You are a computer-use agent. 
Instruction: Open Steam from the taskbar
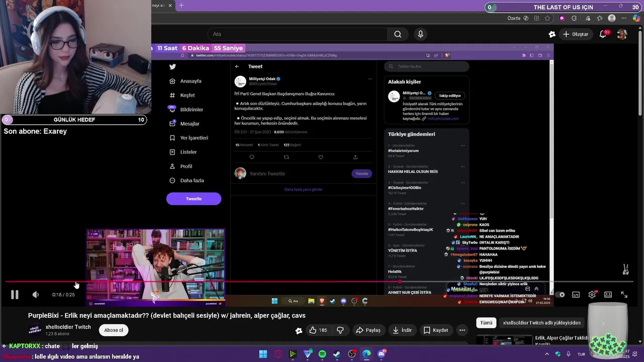pyautogui.click(x=337, y=354)
